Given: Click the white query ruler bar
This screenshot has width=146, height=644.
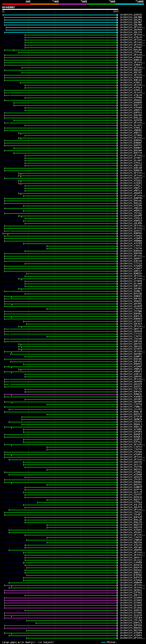Looking at the screenshot, I should 60,9.
